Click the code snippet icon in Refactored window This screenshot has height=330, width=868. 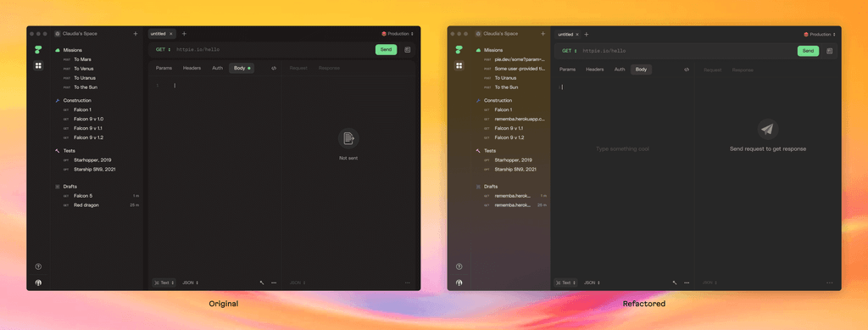pos(687,70)
